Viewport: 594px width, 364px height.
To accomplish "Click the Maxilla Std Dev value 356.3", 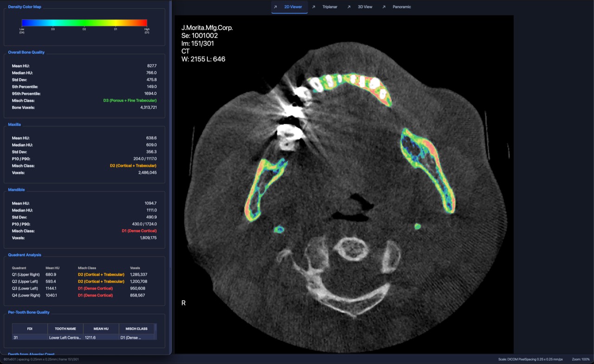I will 151,152.
